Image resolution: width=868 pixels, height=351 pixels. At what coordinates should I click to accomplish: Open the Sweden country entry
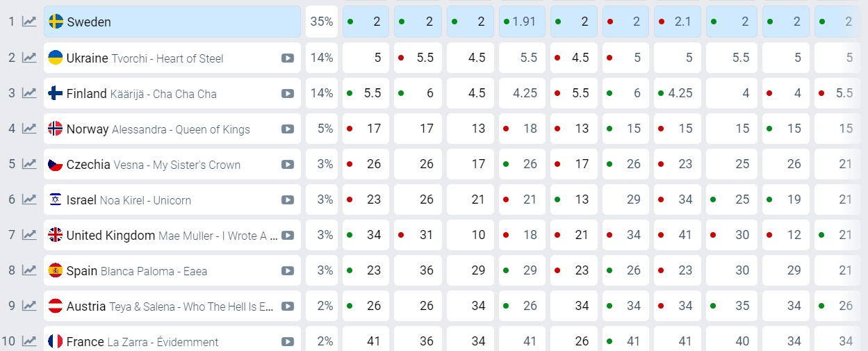click(89, 22)
